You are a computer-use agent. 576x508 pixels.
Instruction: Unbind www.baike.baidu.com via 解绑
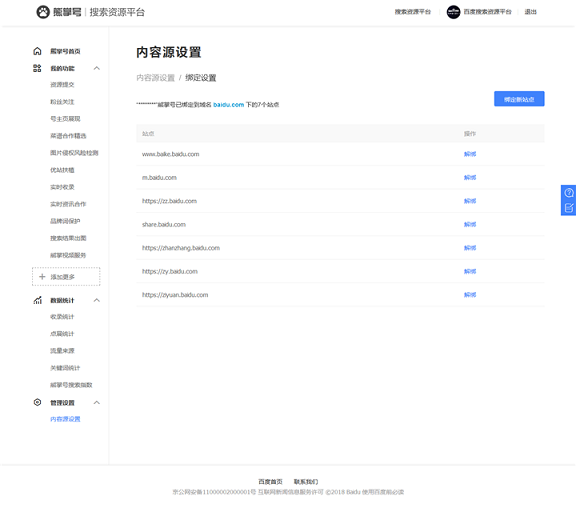pos(470,154)
